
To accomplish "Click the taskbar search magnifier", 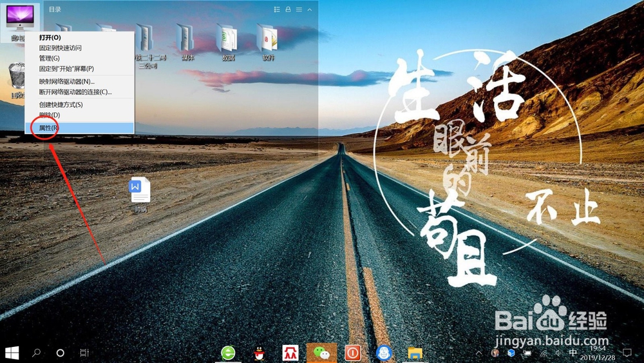I will point(37,353).
